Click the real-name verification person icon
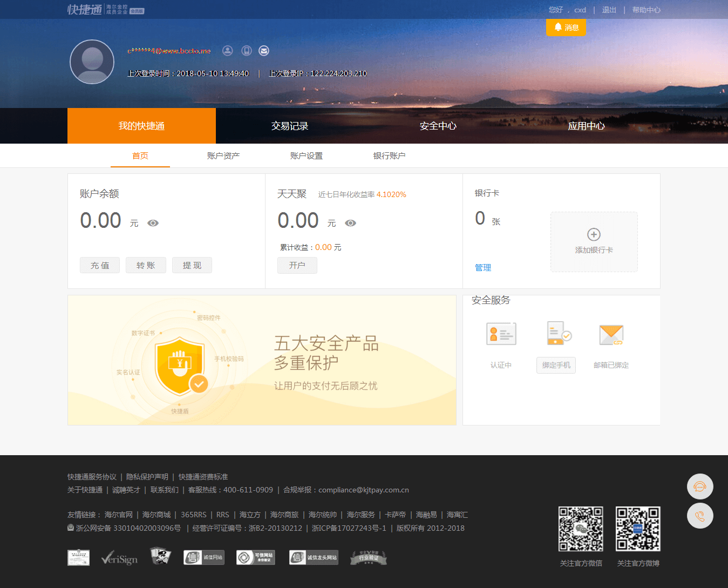The image size is (728, 588). [x=228, y=51]
